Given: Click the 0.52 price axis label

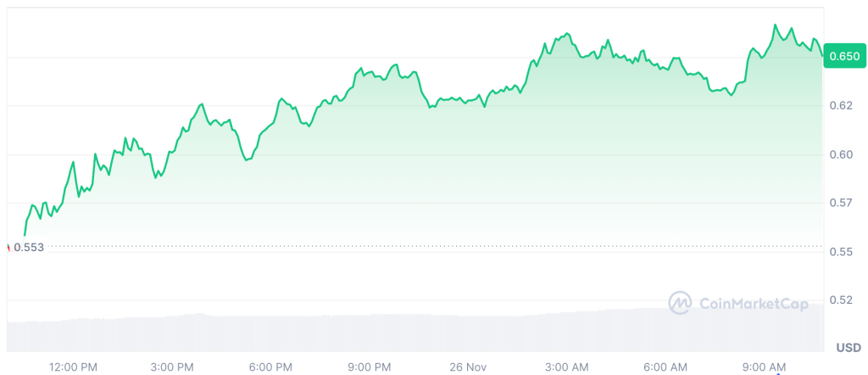Looking at the screenshot, I should 841,299.
